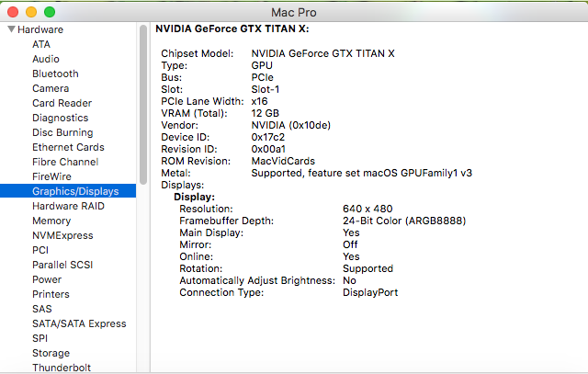The height and width of the screenshot is (374, 588).
Task: Select Memory in the sidebar
Action: tap(51, 221)
